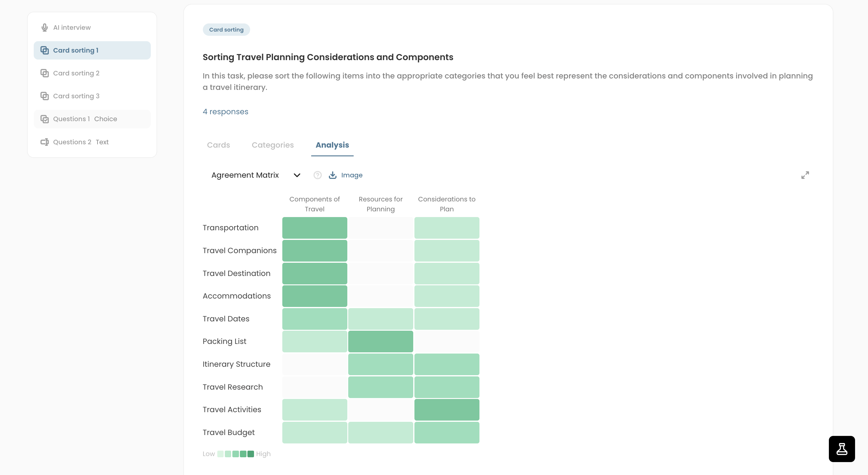Select the Analysis tab
Viewport: 868px width, 475px height.
(x=332, y=145)
